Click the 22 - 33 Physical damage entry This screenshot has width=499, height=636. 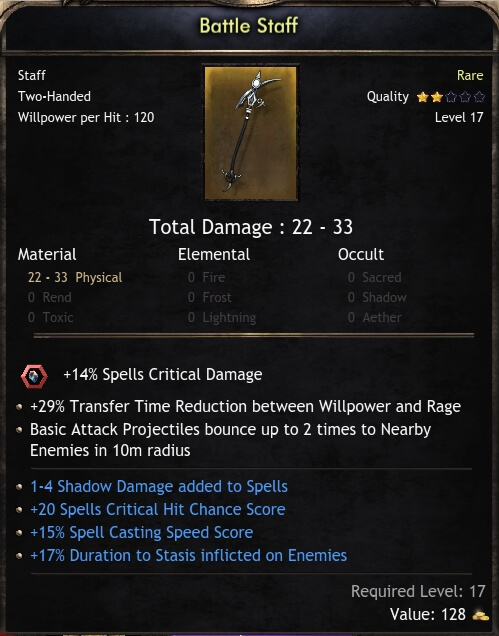point(75,277)
